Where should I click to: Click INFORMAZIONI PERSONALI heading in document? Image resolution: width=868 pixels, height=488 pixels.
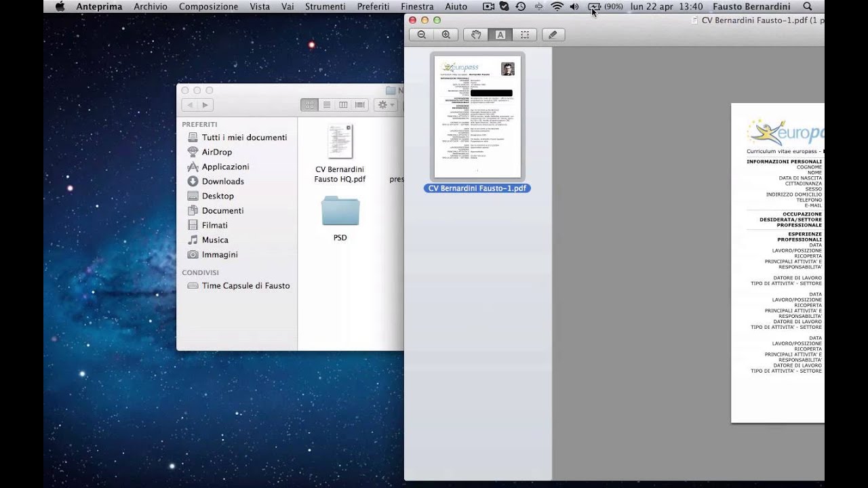click(x=784, y=162)
